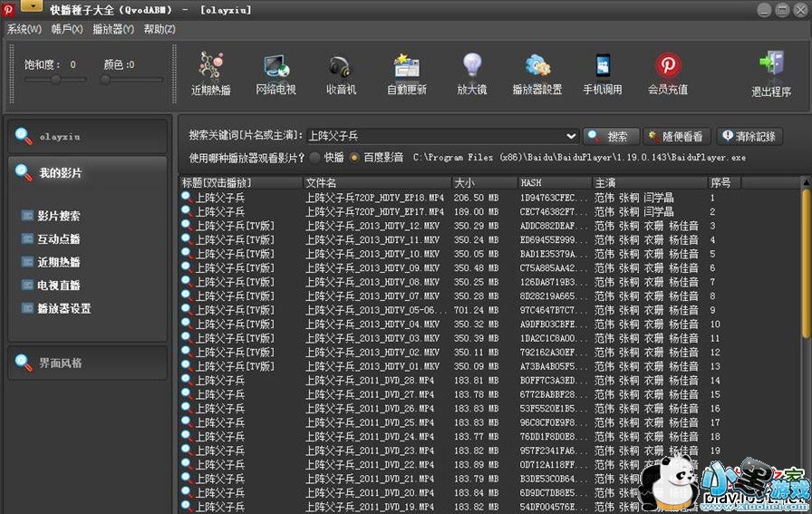Open the 系統(W) menu
Viewport: 812px width, 514px height.
(x=24, y=29)
